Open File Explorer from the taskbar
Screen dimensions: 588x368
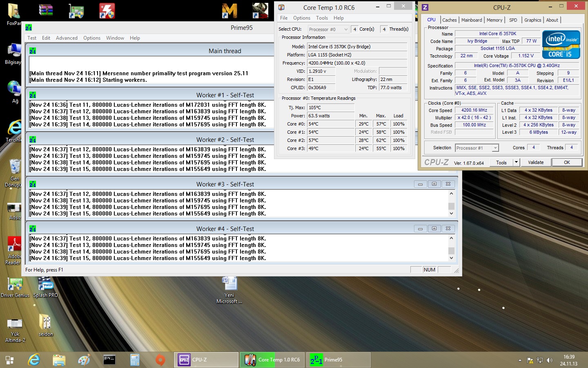[59, 360]
